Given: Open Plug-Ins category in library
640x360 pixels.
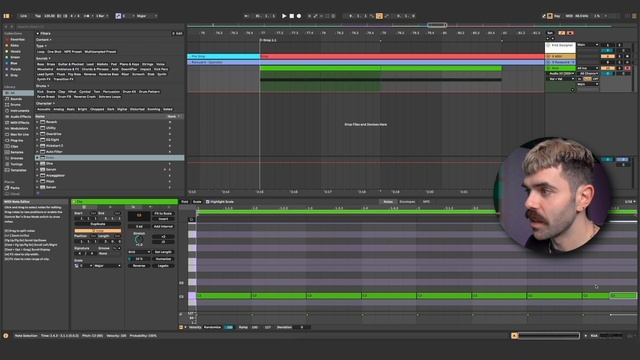Looking at the screenshot, I should [16, 140].
